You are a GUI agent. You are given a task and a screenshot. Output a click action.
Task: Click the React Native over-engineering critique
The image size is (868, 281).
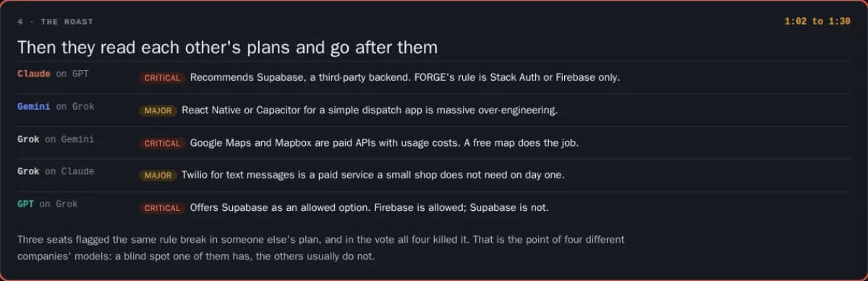370,111
